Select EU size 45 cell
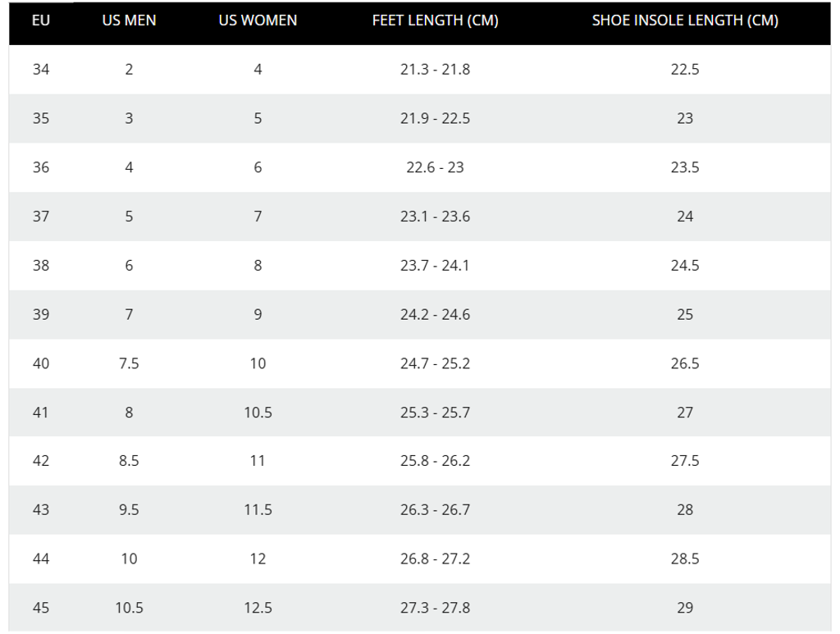The image size is (840, 634). pos(41,608)
